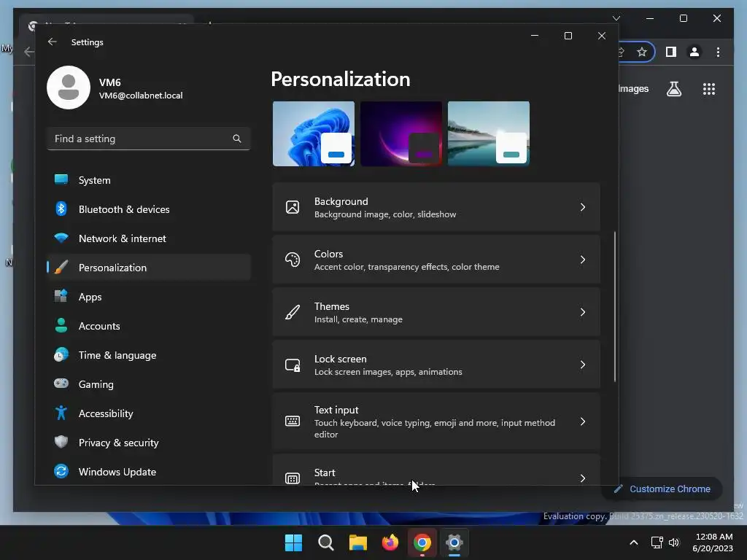Image resolution: width=747 pixels, height=560 pixels.
Task: Click the Themes paintbrush icon
Action: pos(293,312)
